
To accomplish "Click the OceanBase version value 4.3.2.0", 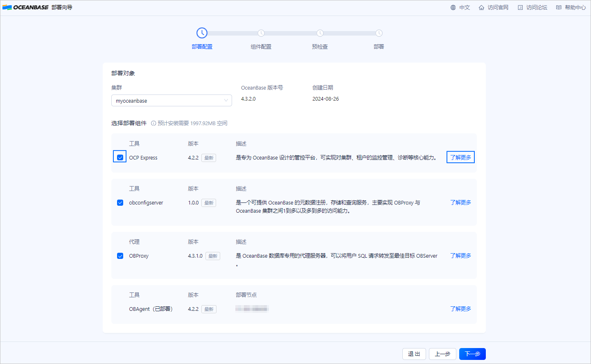I will point(248,99).
